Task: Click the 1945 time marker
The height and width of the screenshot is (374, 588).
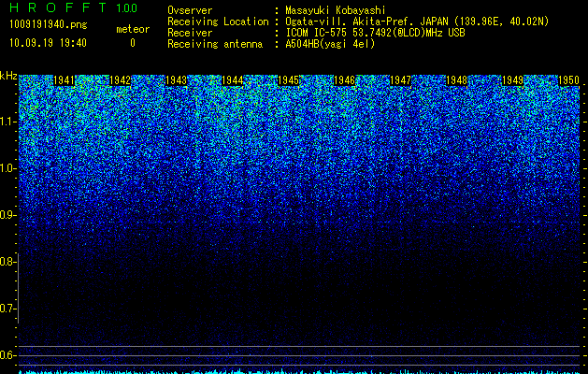Action: point(288,80)
